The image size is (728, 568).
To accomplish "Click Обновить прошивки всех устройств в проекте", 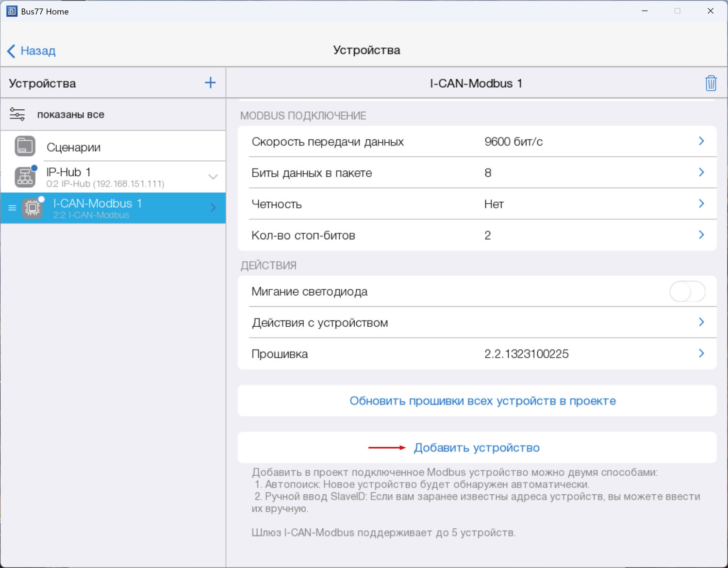I will 482,401.
